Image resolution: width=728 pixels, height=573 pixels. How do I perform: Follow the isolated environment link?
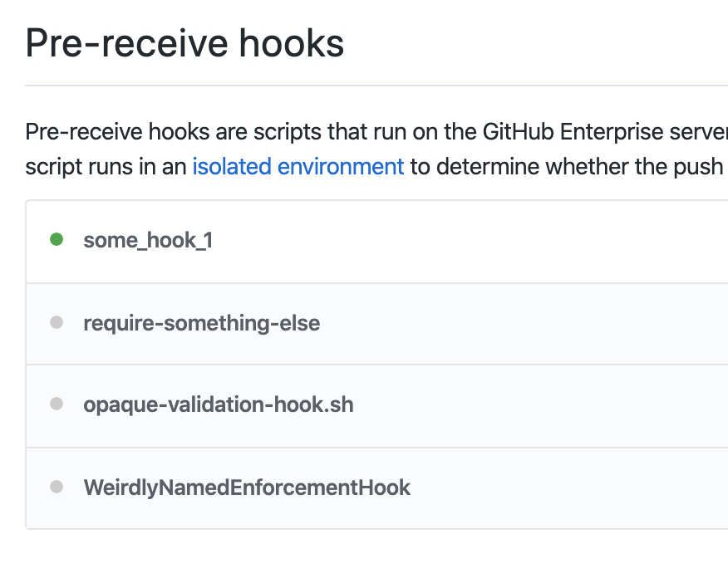[298, 166]
